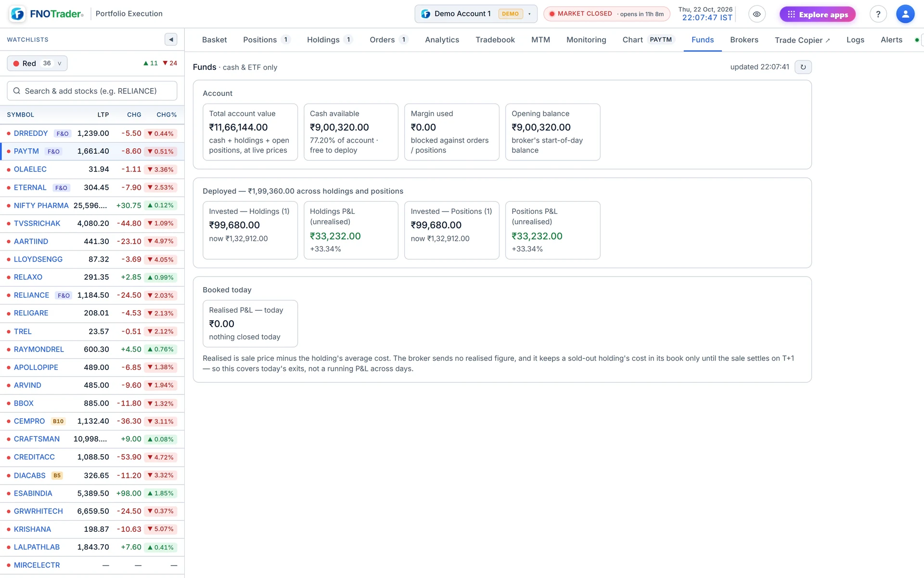924x578 pixels.
Task: Open the Demo Account 1 selector
Action: pyautogui.click(x=475, y=14)
